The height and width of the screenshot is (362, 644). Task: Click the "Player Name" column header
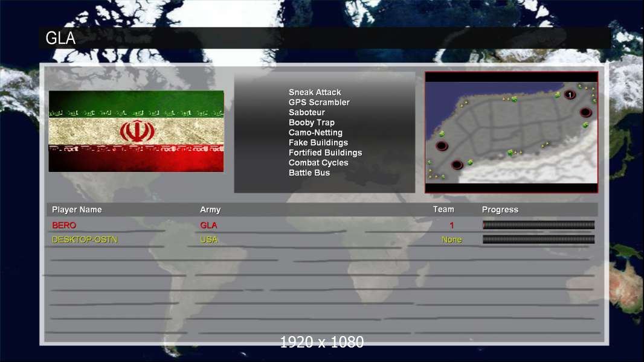(77, 209)
